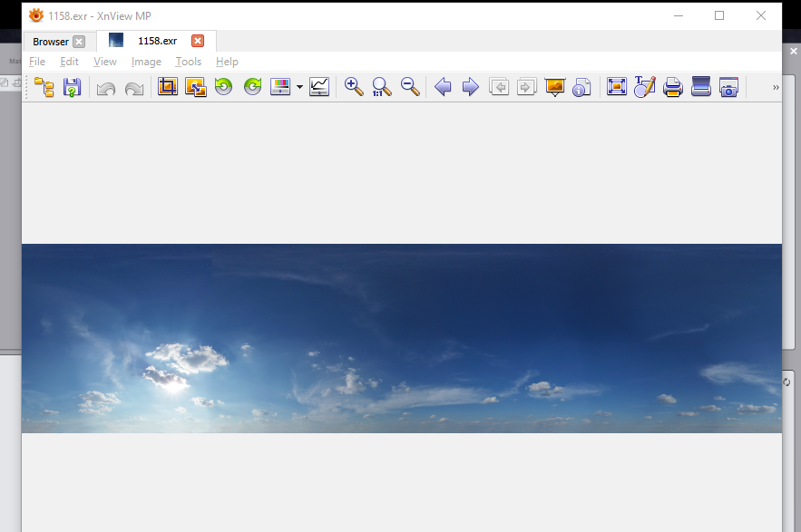Go to the next file with the right arrow
This screenshot has width=801, height=532.
471,87
